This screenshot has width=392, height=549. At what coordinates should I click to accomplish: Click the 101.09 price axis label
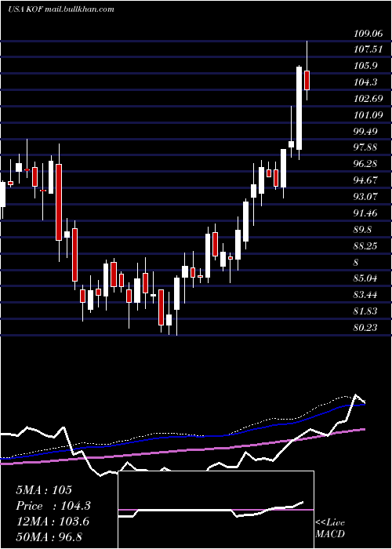(368, 115)
